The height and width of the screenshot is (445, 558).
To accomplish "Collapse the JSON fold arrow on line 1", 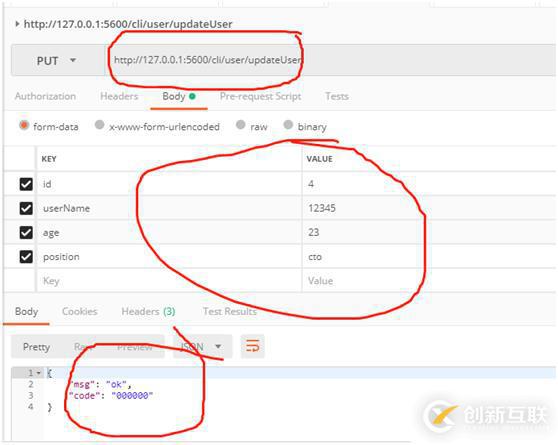I will (38, 373).
